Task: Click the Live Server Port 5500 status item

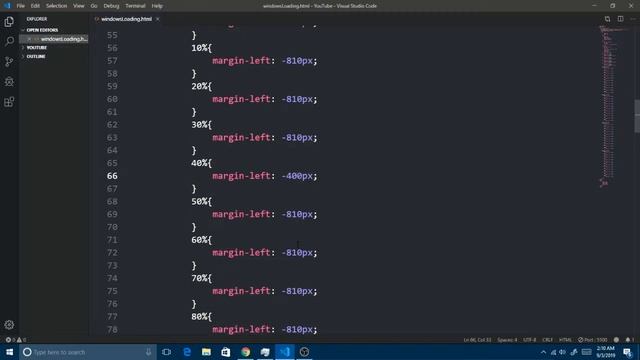Action: click(x=592, y=340)
